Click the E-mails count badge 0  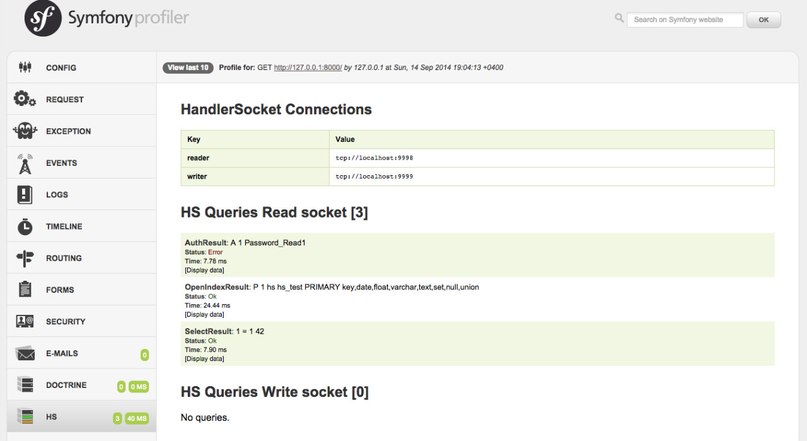tap(145, 355)
